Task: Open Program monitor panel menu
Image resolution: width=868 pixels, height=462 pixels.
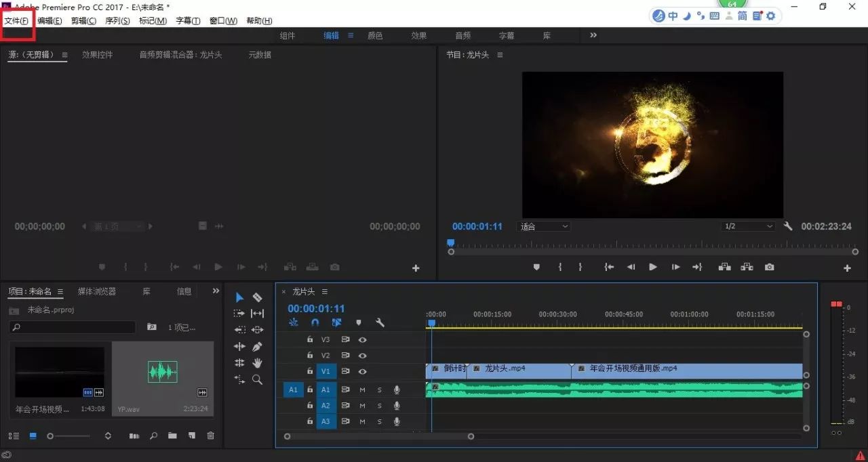Action: click(x=498, y=55)
